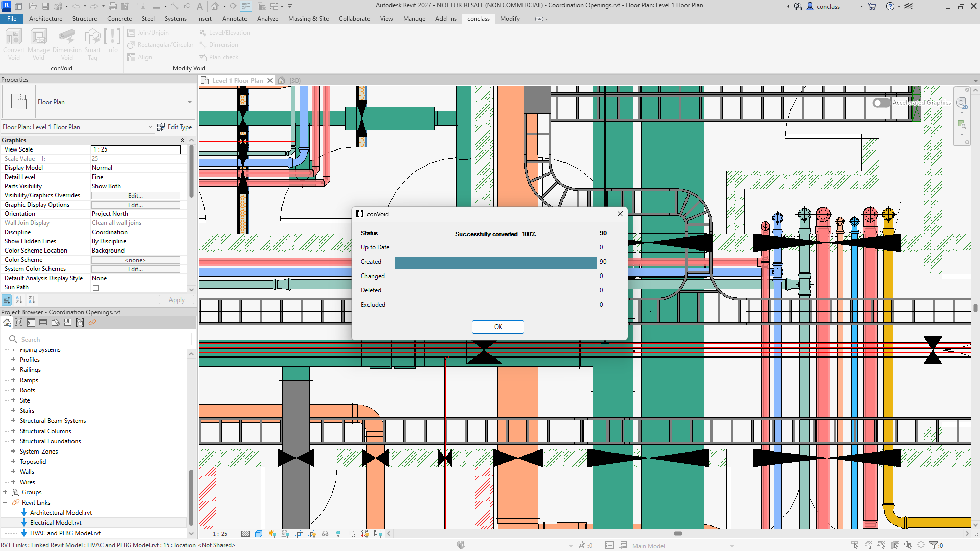Click the Smart Tag ribbon icon
Viewport: 980px width, 551px height.
[x=92, y=37]
